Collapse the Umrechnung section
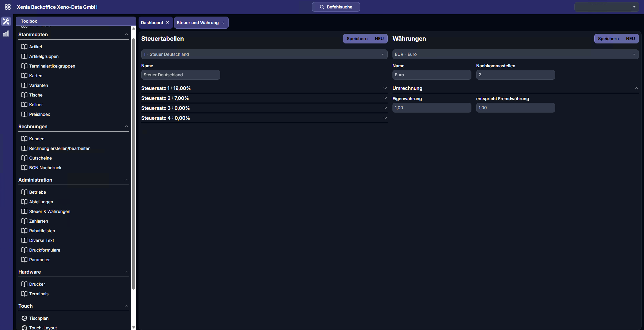Screen dimensions: 644x330 636,88
